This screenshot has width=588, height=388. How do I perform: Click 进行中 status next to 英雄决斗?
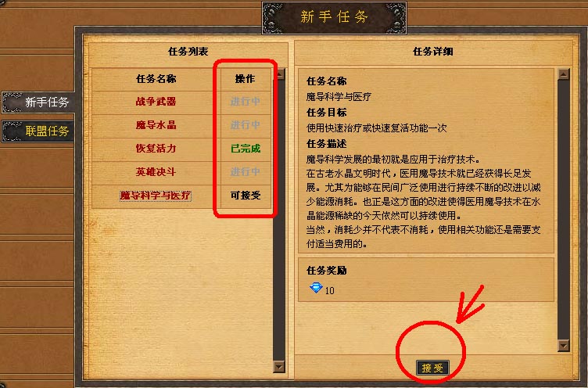(246, 172)
